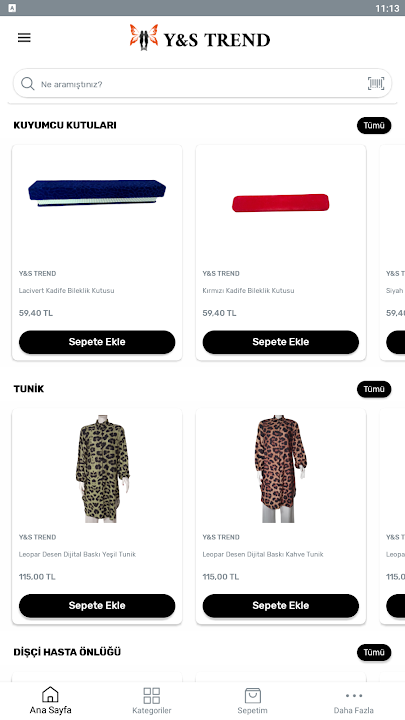The image size is (405, 720).
Task: Click the 'Ne aramıştınız?' search field
Action: click(x=202, y=84)
